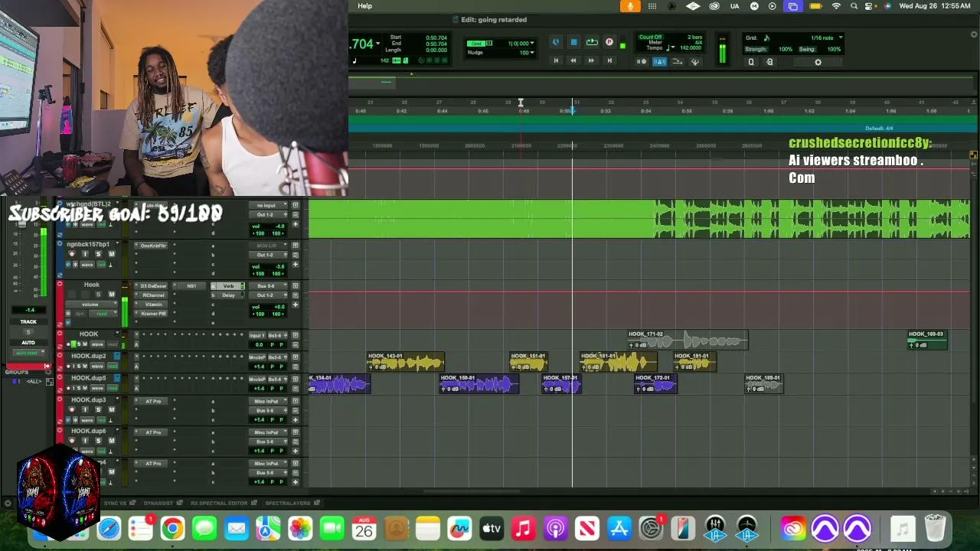Open the D3 DeEsser insert on Hook
Image resolution: width=980 pixels, height=551 pixels.
click(153, 286)
